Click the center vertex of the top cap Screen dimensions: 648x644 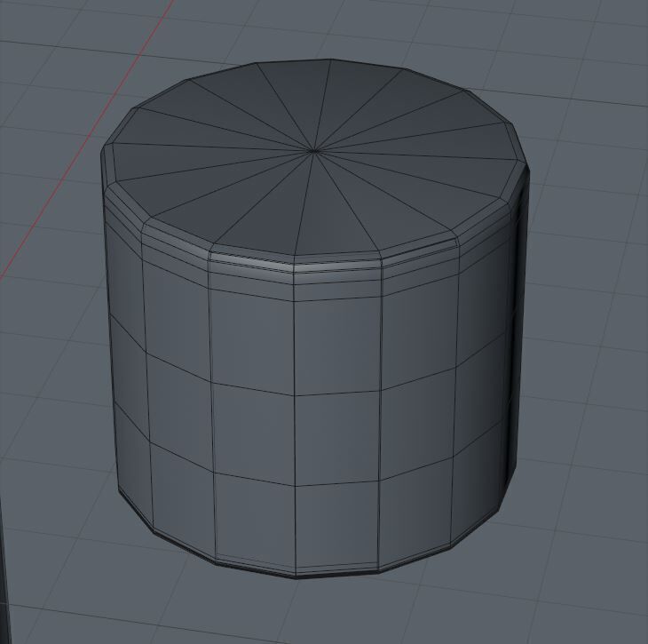point(314,151)
